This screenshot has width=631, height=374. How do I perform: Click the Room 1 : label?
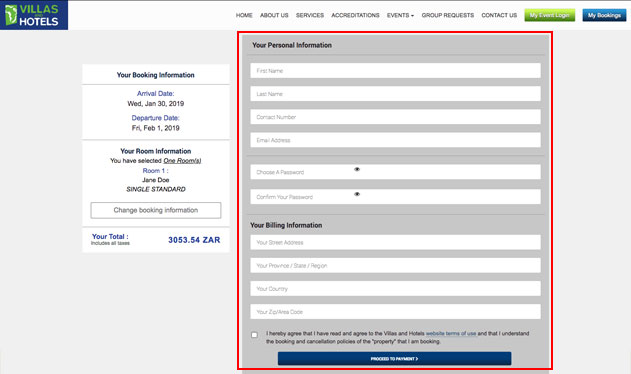tap(156, 171)
